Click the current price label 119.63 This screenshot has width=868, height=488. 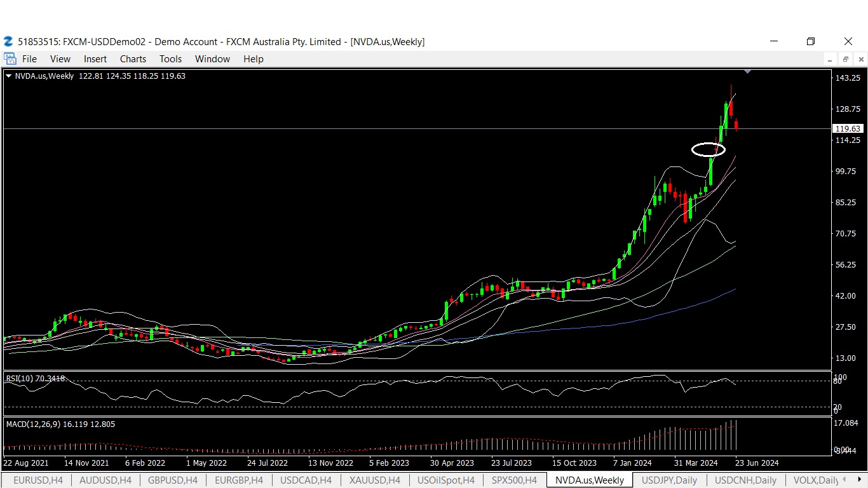pos(848,128)
